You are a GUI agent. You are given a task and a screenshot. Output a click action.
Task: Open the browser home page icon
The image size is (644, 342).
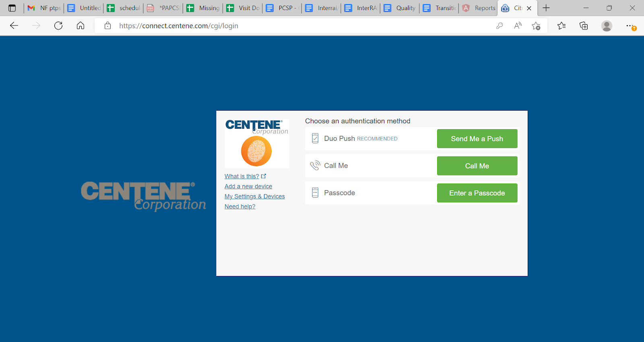click(80, 26)
